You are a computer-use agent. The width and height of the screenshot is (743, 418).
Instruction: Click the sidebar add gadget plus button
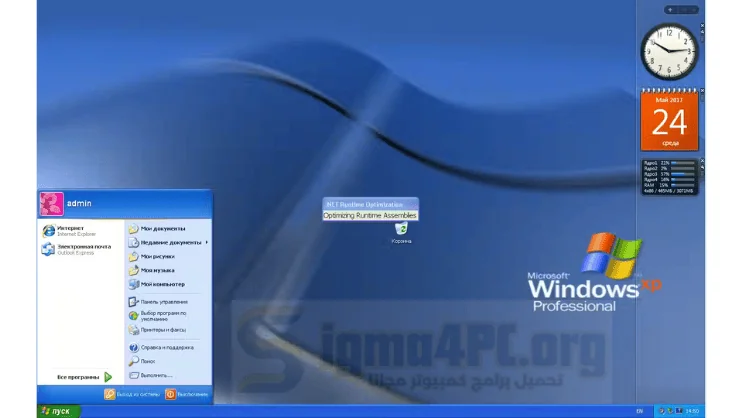(x=671, y=10)
